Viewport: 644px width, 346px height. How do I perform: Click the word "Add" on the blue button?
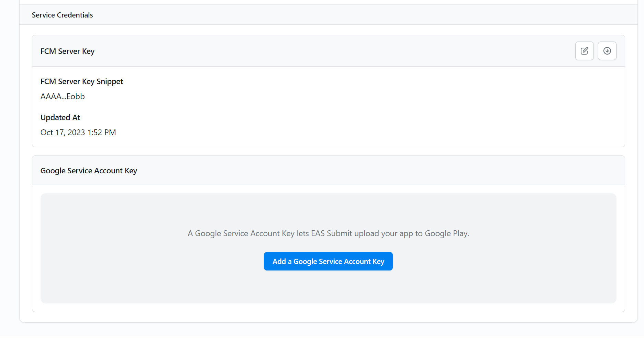tap(279, 261)
